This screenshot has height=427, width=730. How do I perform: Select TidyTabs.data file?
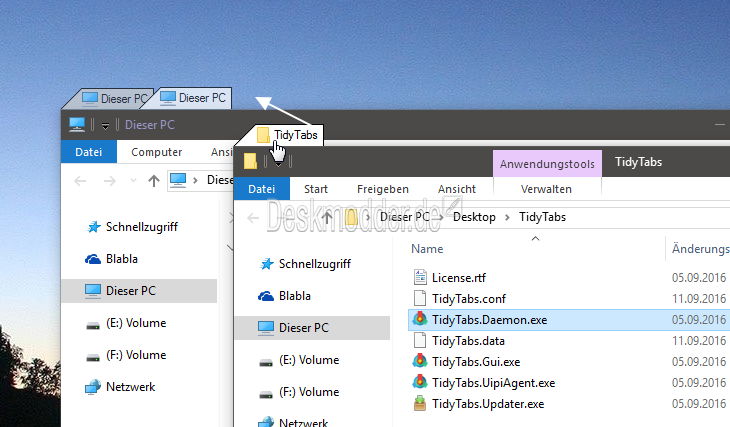click(x=468, y=341)
